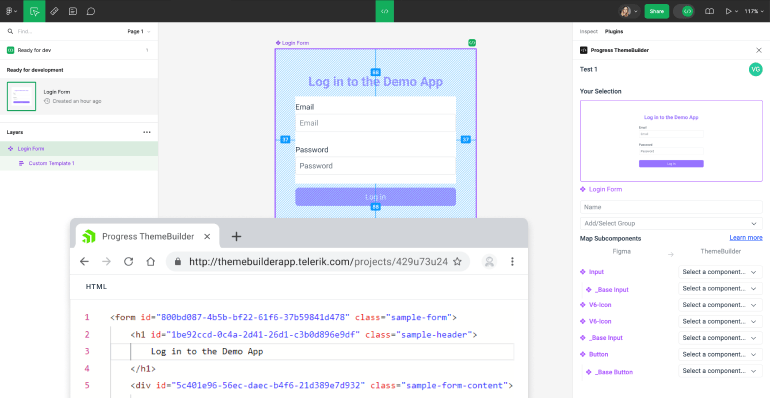Screen dimensions: 770x399
Task: Open the user avatar in the top bar
Action: click(x=626, y=11)
